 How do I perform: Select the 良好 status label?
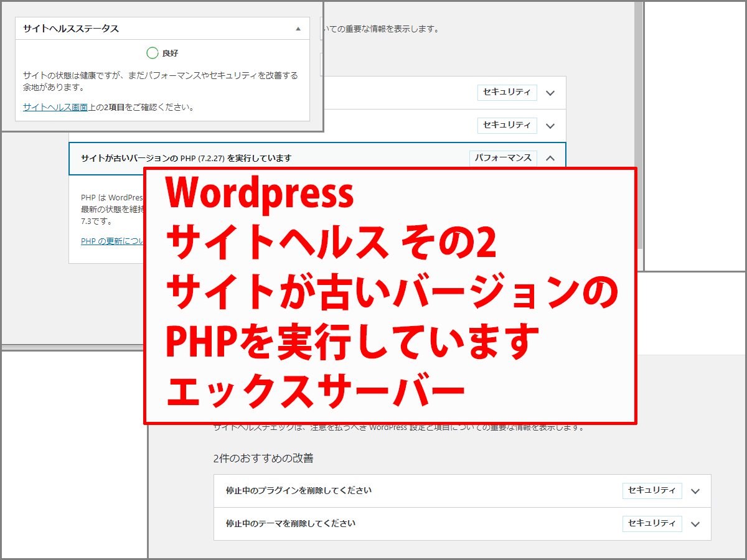tap(171, 54)
